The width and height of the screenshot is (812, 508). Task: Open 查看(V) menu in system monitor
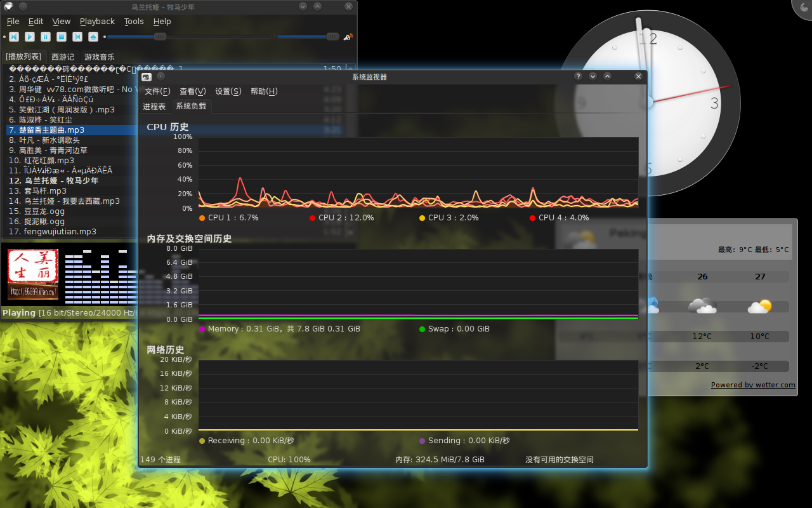click(193, 91)
